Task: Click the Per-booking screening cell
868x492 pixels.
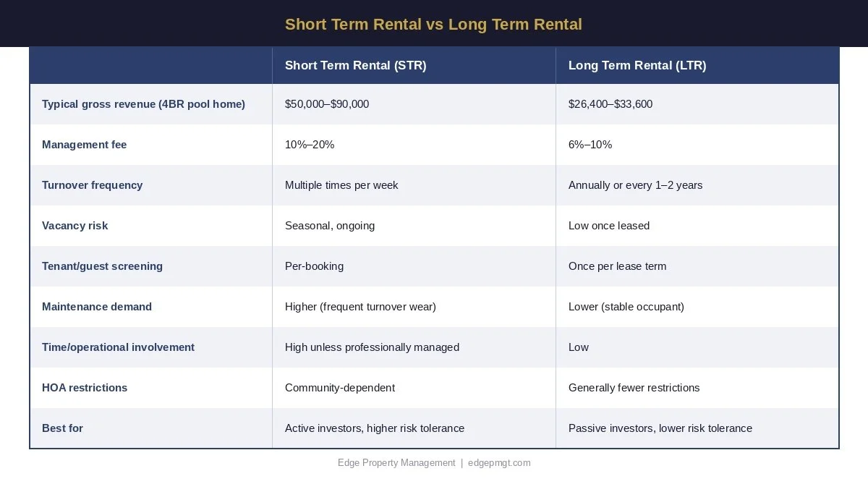Action: point(414,266)
